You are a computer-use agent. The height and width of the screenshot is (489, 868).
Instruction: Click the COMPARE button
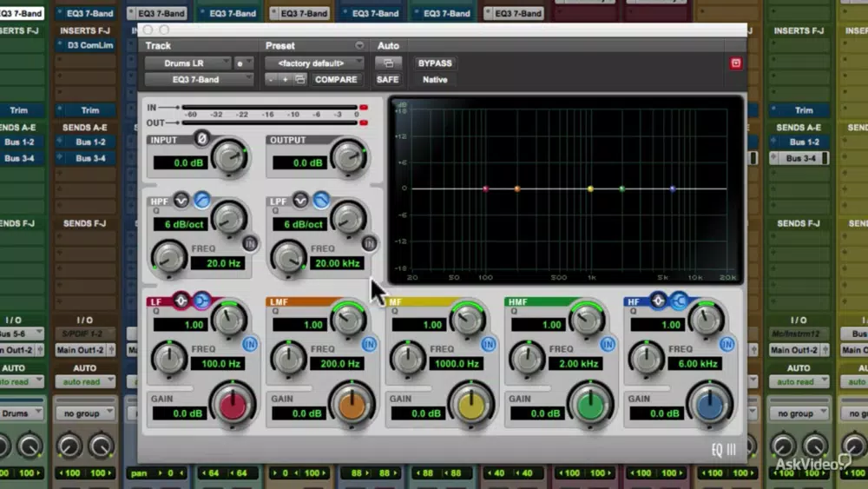click(x=336, y=80)
